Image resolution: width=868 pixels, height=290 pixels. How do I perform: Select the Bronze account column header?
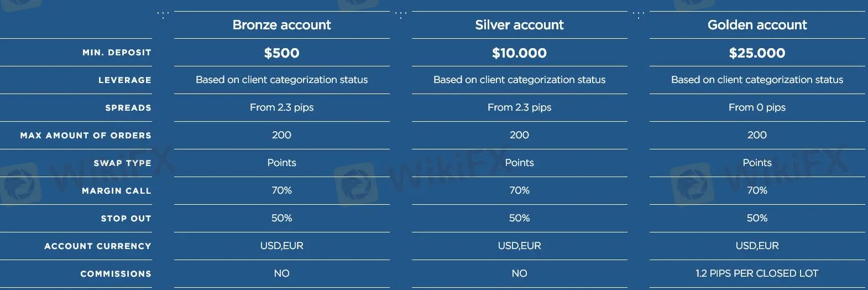tap(281, 25)
